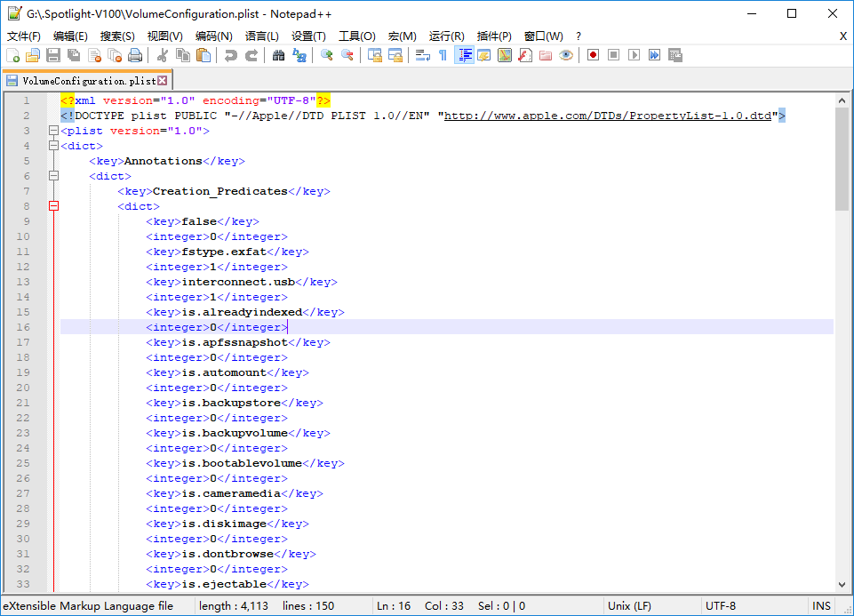Print the document with the printer icon
854x616 pixels.
(x=135, y=55)
